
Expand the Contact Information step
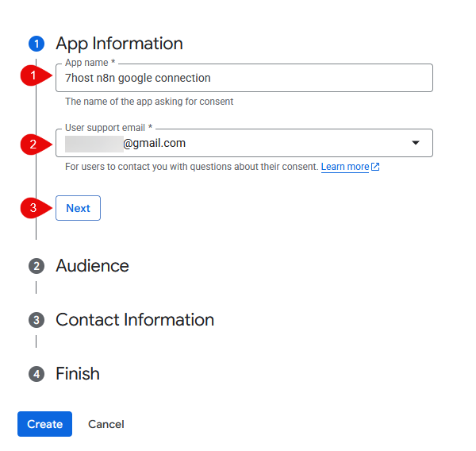point(135,320)
